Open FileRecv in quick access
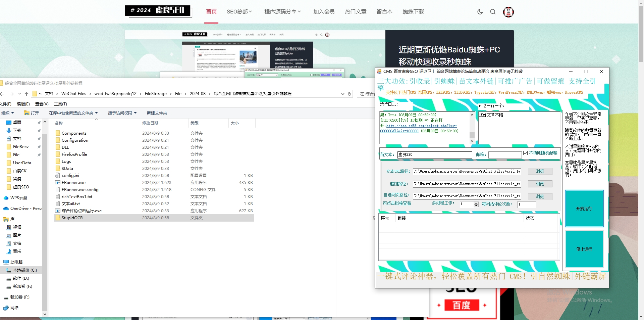 tap(20, 147)
